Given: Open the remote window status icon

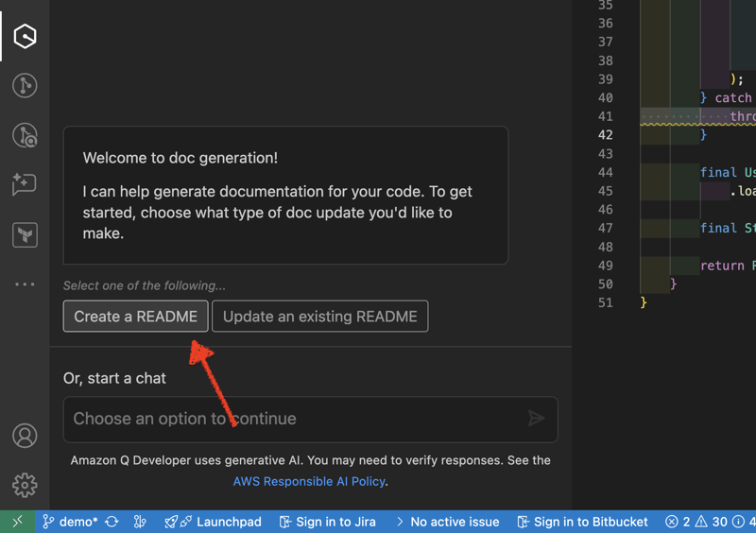Looking at the screenshot, I should click(x=17, y=522).
